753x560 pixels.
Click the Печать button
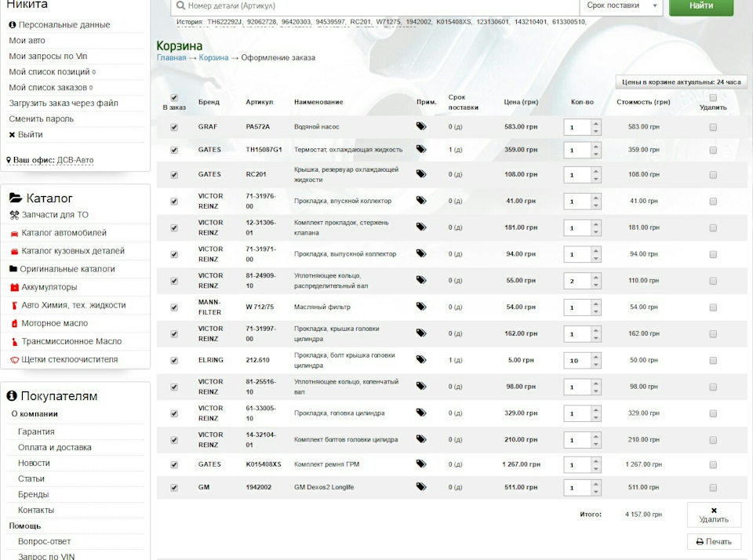(714, 541)
